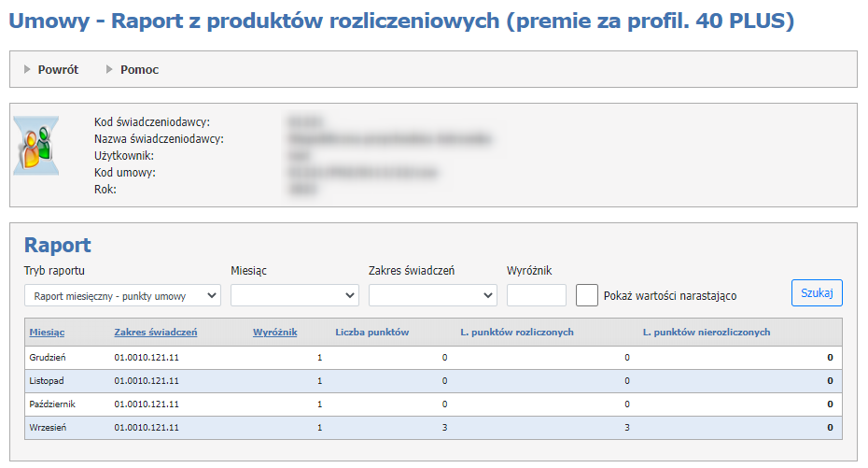Image resolution: width=868 pixels, height=468 pixels.
Task: Go back using the Powrót menu item
Action: (x=58, y=70)
